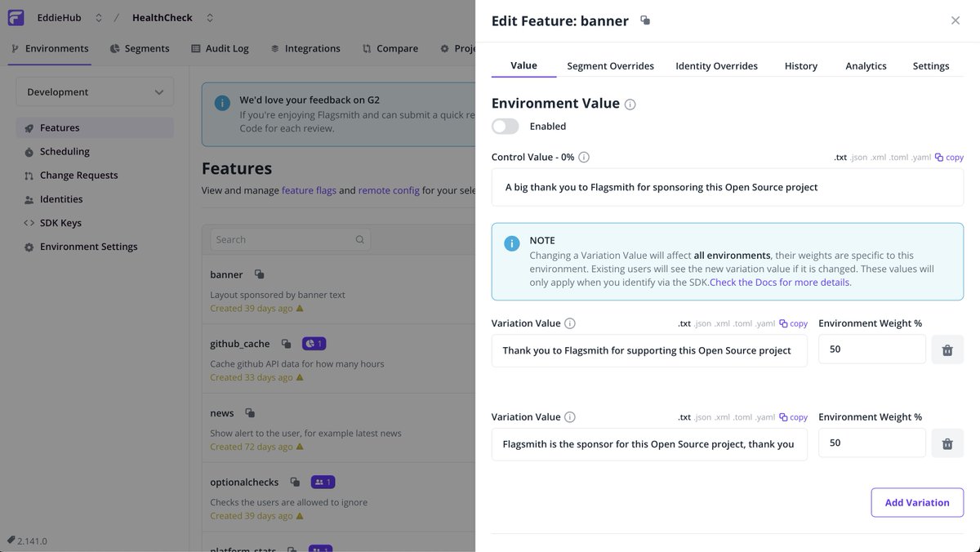The width and height of the screenshot is (980, 552).
Task: Open the Audit Log navigation item
Action: [227, 48]
